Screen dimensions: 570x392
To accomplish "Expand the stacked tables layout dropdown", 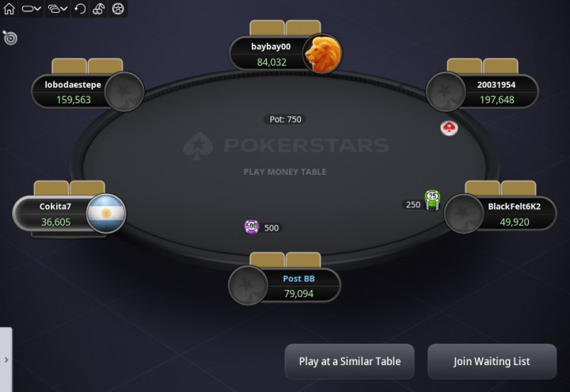I will click(x=58, y=9).
